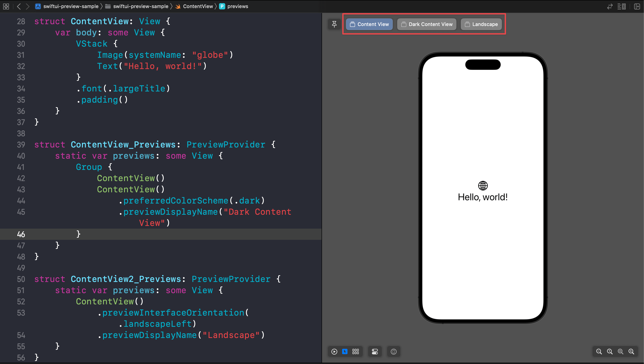Click the grid/multi-preview layout icon
644x364 pixels.
(x=355, y=351)
